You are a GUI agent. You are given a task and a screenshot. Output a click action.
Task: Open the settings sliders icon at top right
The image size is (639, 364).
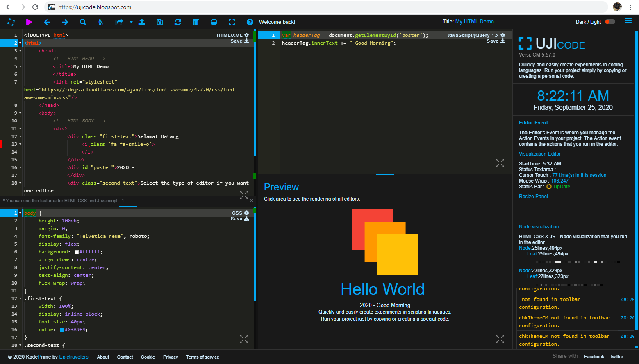(628, 21)
